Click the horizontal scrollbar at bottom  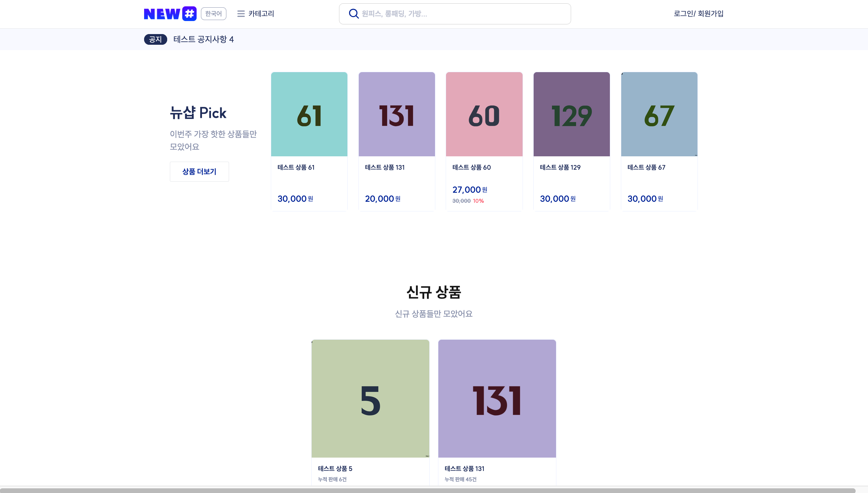(427, 490)
